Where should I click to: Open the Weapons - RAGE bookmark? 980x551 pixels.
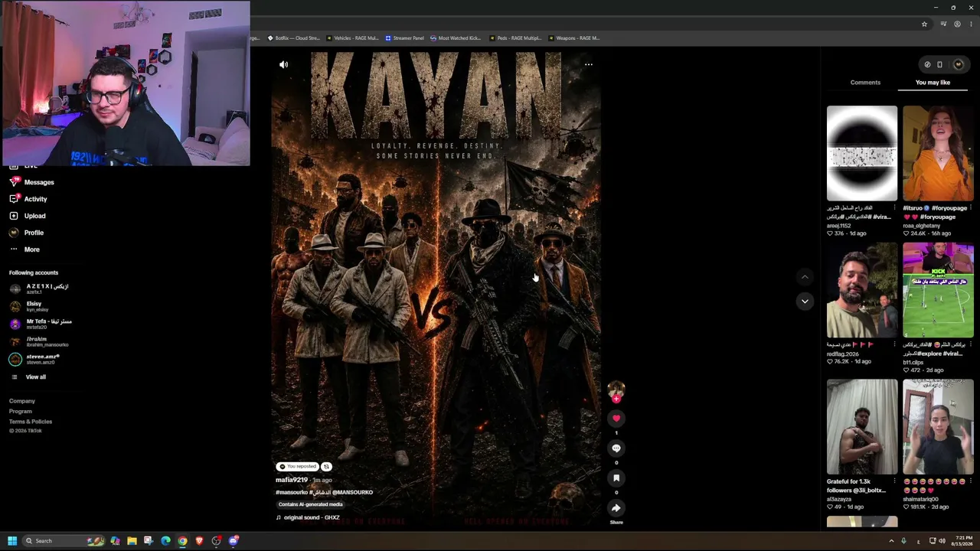coord(573,38)
